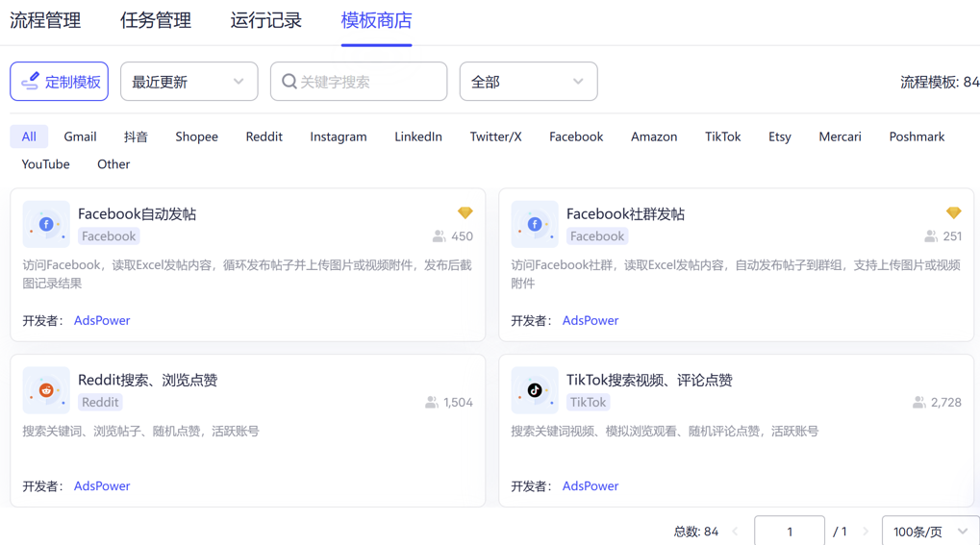Open the 全部 filter dropdown
Viewport: 980px width, 545px height.
(528, 82)
